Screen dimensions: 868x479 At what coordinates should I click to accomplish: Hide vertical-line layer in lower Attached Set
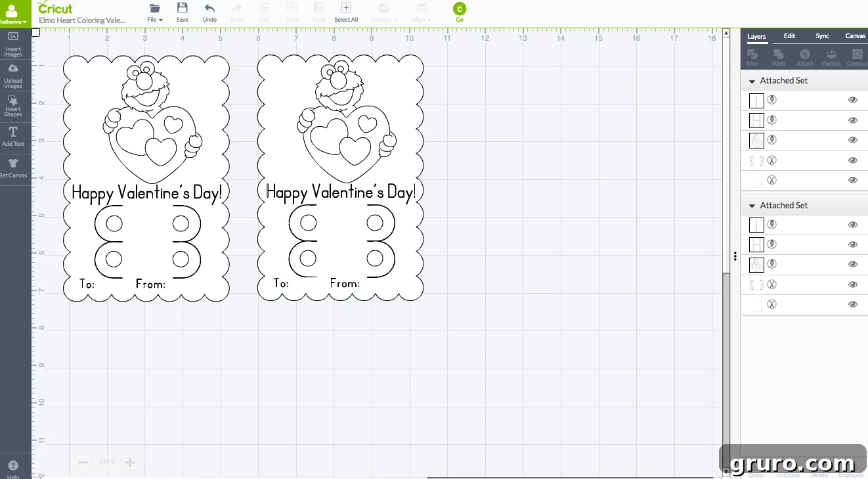click(x=853, y=225)
